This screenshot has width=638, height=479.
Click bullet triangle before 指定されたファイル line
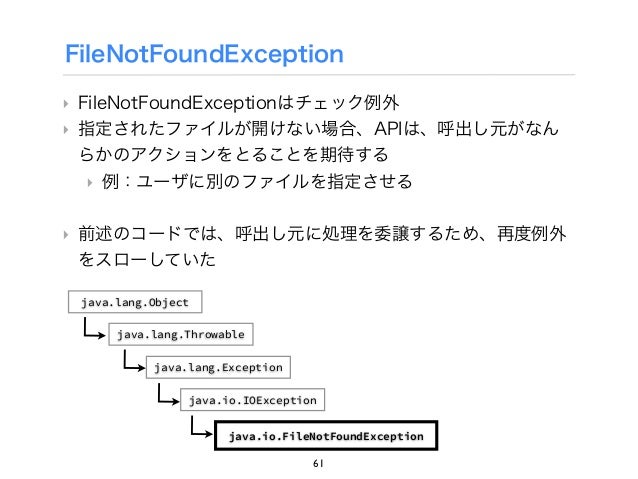66,130
